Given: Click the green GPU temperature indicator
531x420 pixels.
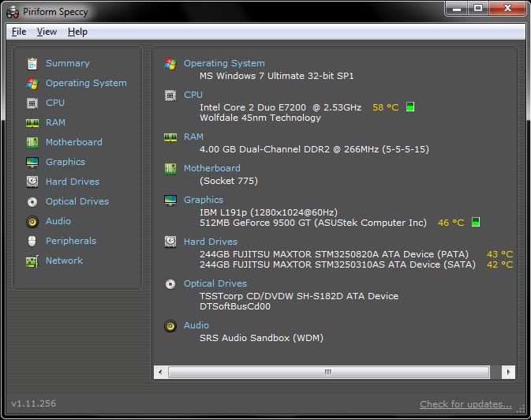Looking at the screenshot, I should [476, 223].
